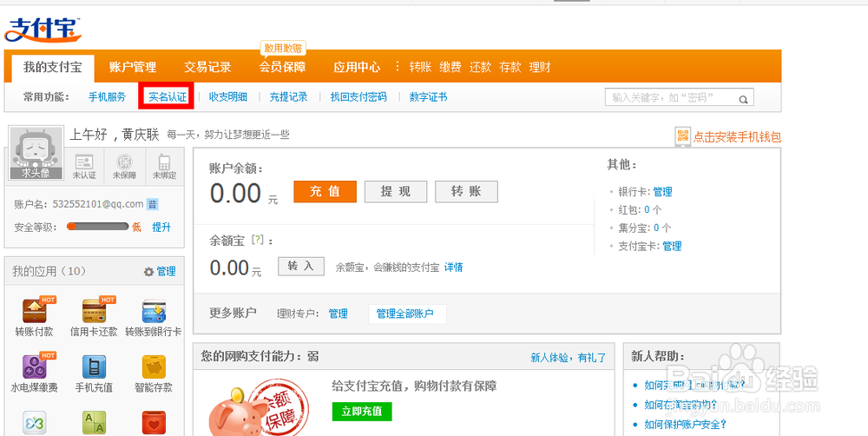Click the 转入 button for 余额宝
This screenshot has height=436, width=868.
(x=300, y=267)
